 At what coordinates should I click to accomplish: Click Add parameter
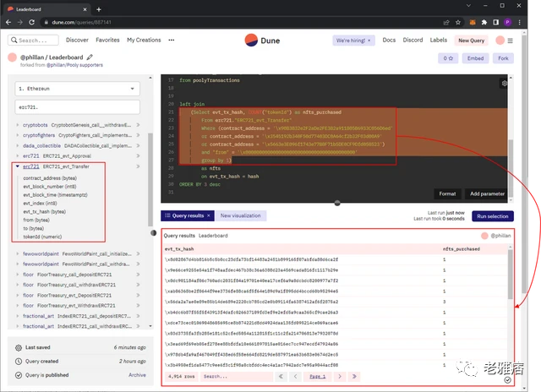pos(487,193)
